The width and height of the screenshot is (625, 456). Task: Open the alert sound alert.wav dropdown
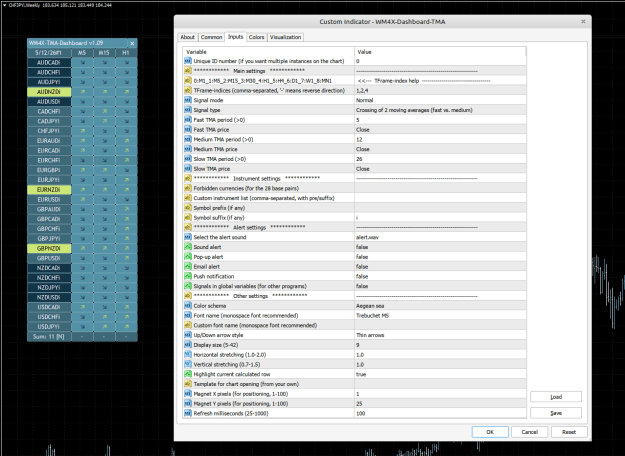point(440,237)
